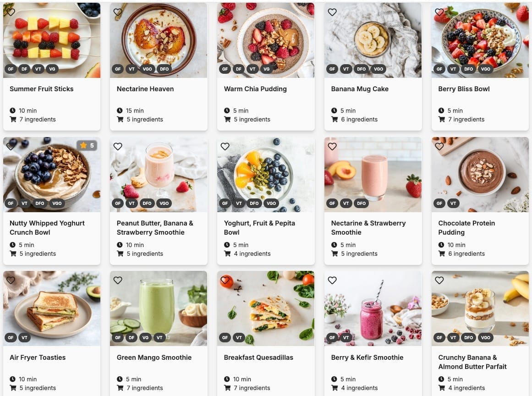Click heart on Crunchy Banana & Almond Butter Parfait
This screenshot has width=532, height=396.
pyautogui.click(x=439, y=280)
